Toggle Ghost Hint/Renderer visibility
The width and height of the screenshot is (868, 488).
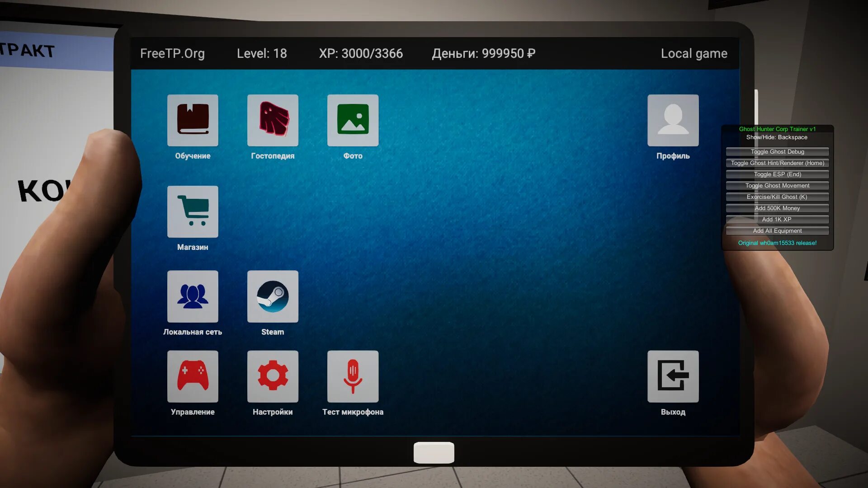[x=778, y=162]
